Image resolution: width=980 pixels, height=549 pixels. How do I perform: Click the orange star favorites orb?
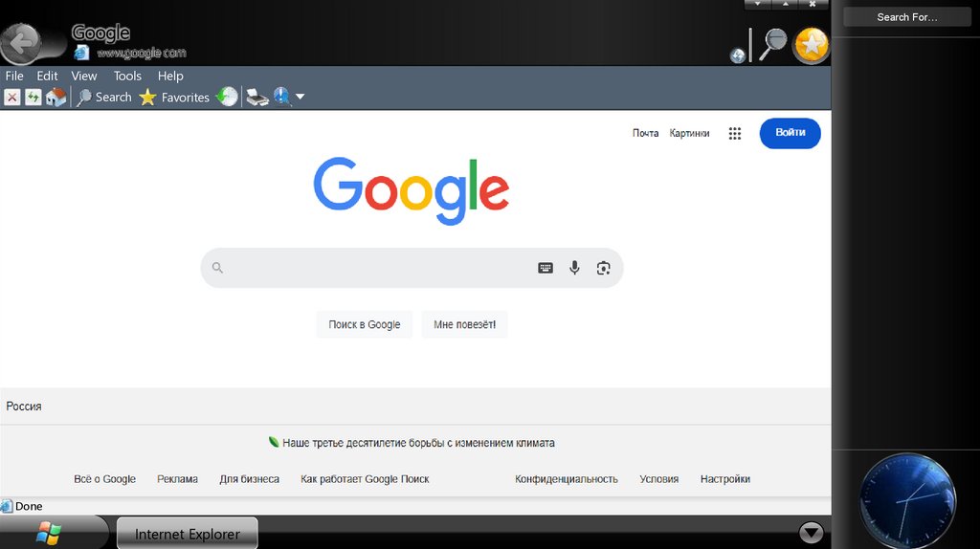(811, 45)
